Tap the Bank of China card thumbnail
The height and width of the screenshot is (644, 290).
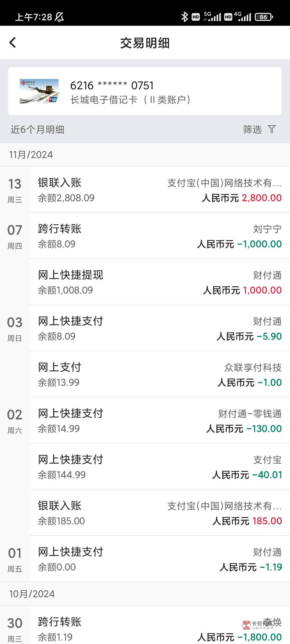click(39, 91)
